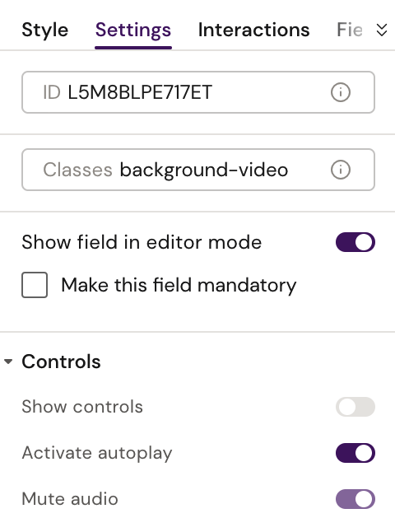Toggle the Mute audio switch
The width and height of the screenshot is (395, 532).
click(355, 499)
